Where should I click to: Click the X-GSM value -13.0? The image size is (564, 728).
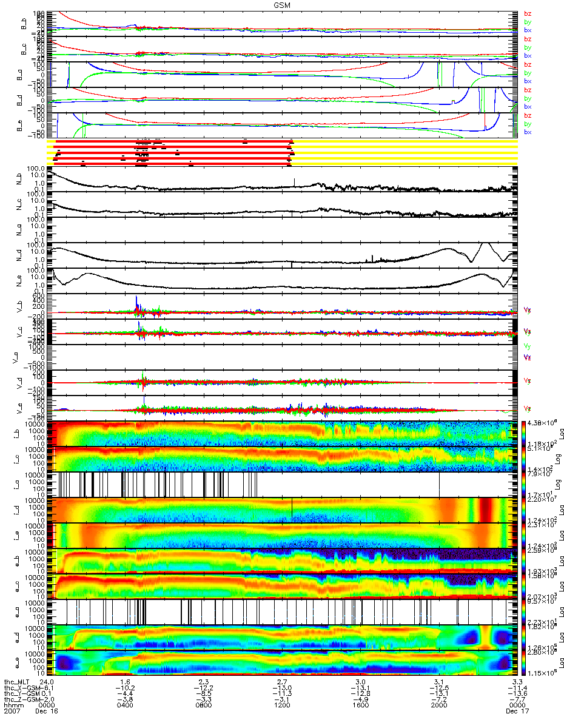282,687
